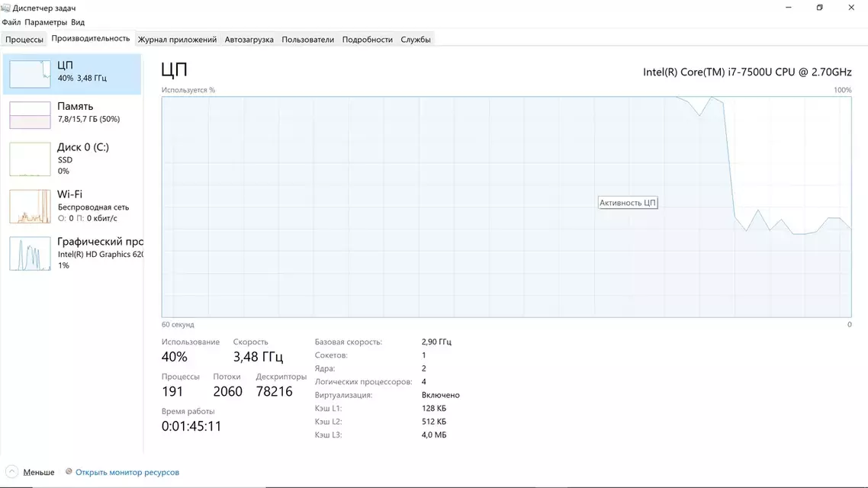Open the Пользователи tab
The image size is (868, 488).
(308, 40)
